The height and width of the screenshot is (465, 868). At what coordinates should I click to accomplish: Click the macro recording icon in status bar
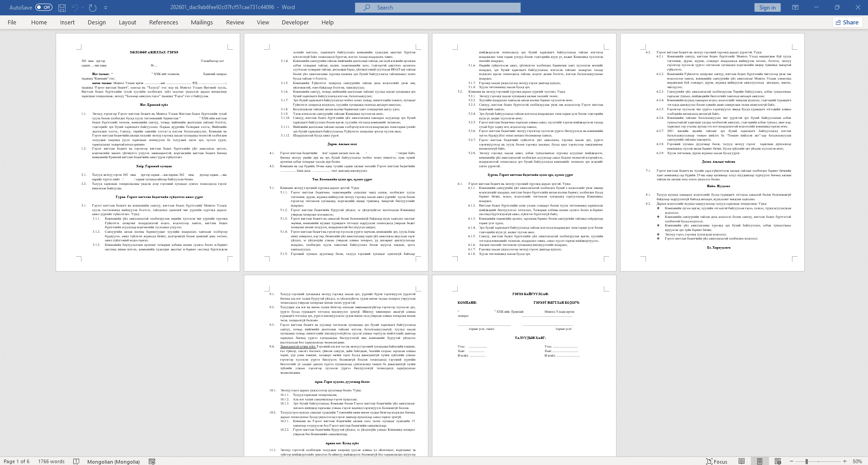pyautogui.click(x=152, y=461)
